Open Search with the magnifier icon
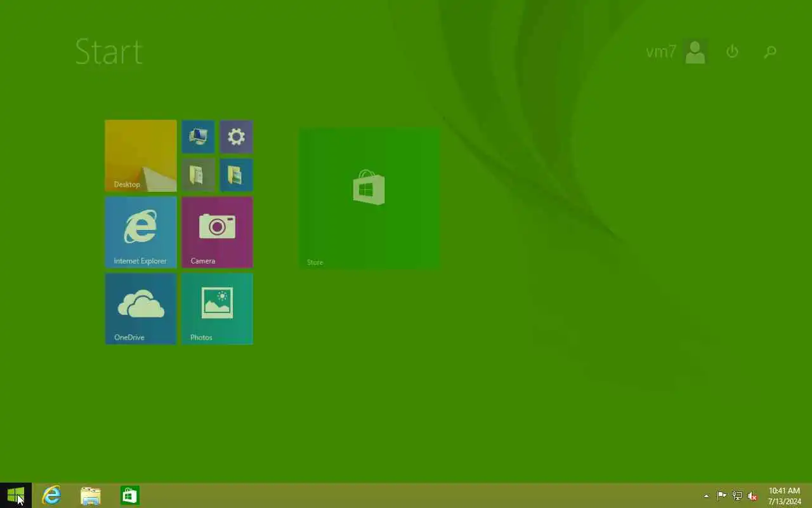 coord(770,52)
